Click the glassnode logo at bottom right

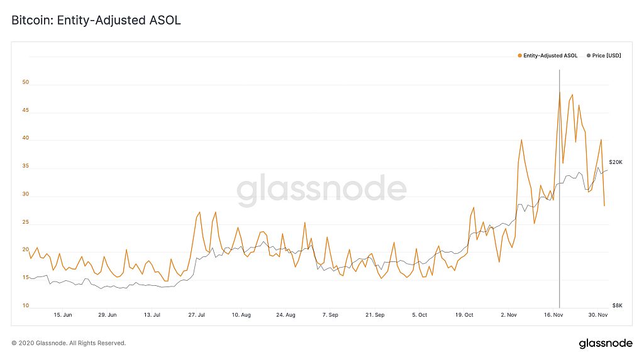coord(606,343)
